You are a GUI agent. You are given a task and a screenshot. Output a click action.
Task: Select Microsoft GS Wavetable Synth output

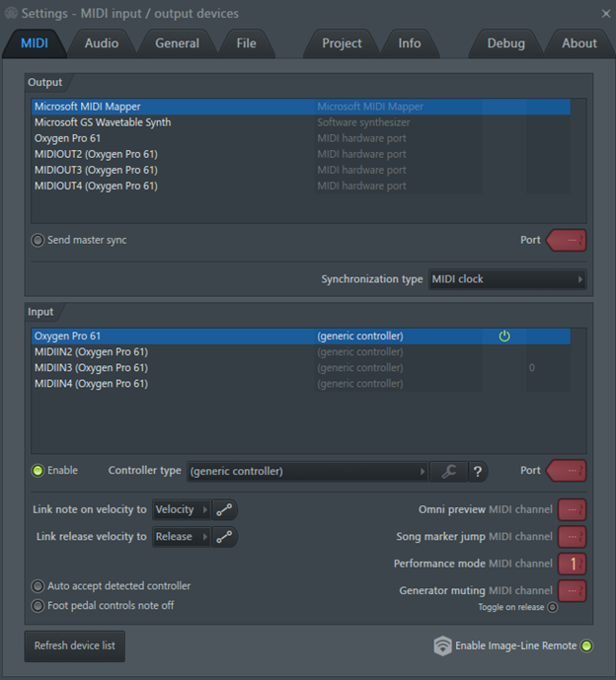point(301,122)
